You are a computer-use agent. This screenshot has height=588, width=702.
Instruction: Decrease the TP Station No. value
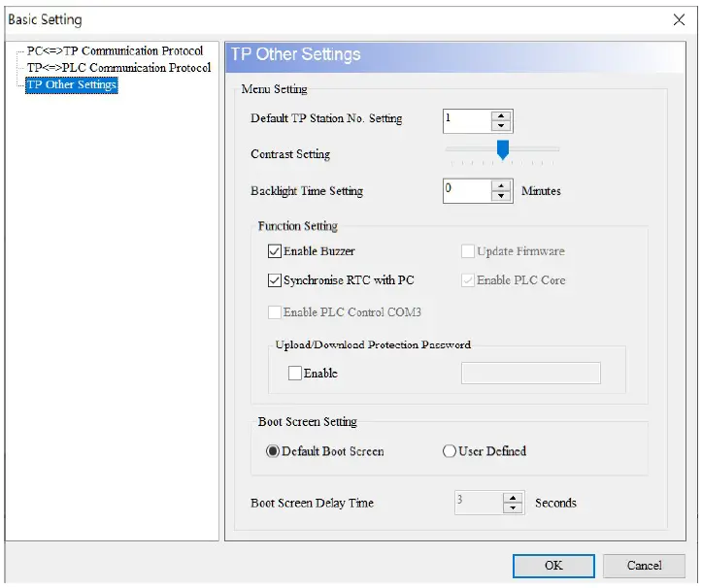tap(501, 126)
